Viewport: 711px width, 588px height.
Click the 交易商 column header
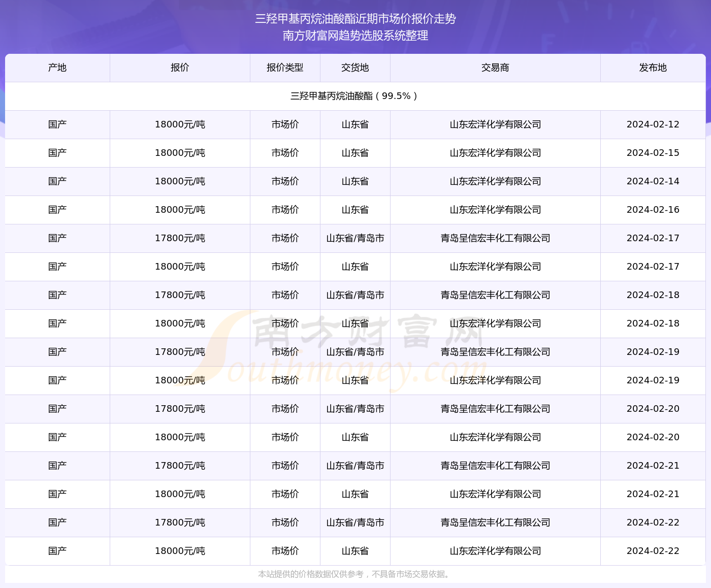[495, 68]
